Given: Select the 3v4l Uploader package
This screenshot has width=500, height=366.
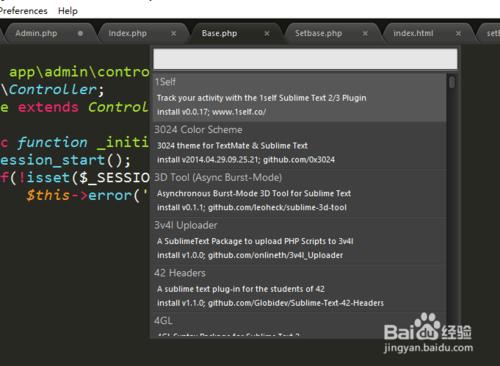Looking at the screenshot, I should click(299, 241).
